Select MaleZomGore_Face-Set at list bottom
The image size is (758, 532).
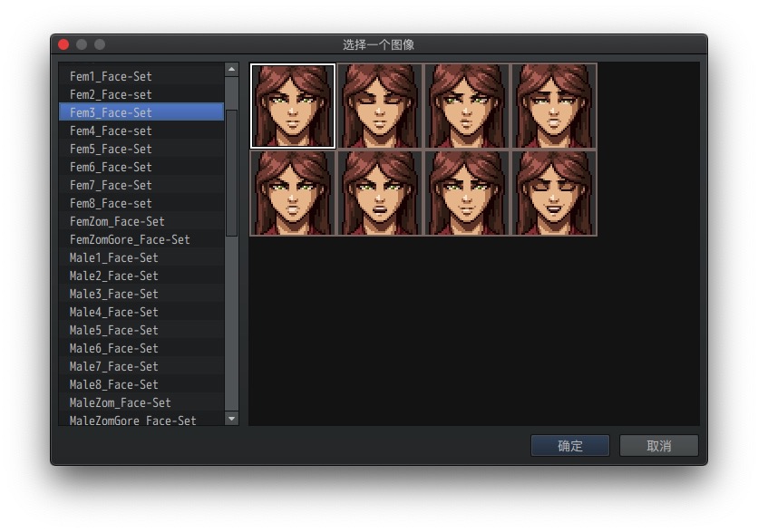click(x=141, y=419)
